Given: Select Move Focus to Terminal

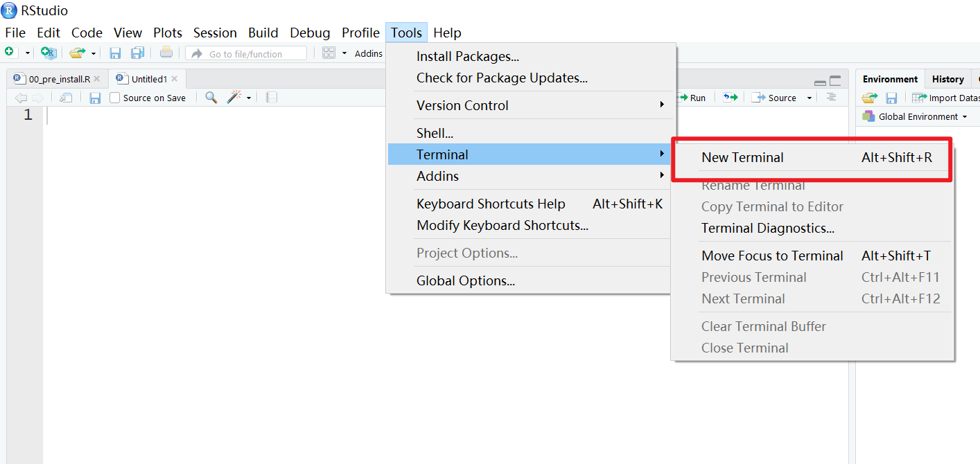Looking at the screenshot, I should coord(813,256).
